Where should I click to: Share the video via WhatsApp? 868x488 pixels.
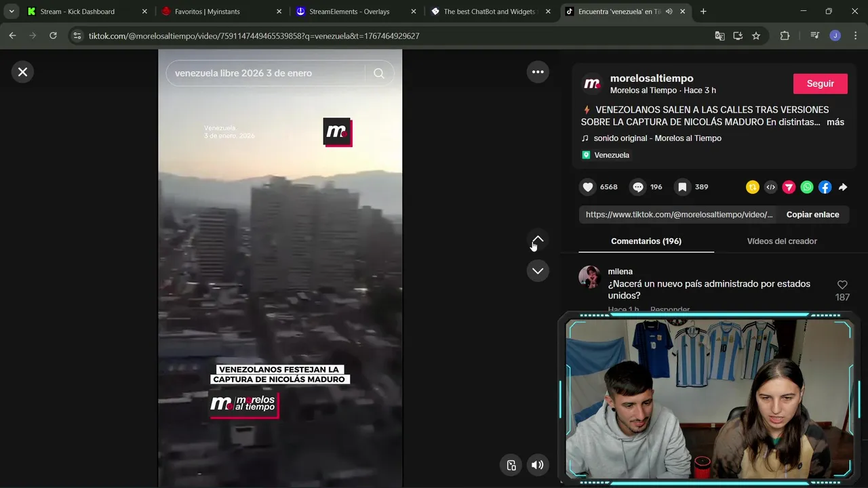[x=807, y=188]
